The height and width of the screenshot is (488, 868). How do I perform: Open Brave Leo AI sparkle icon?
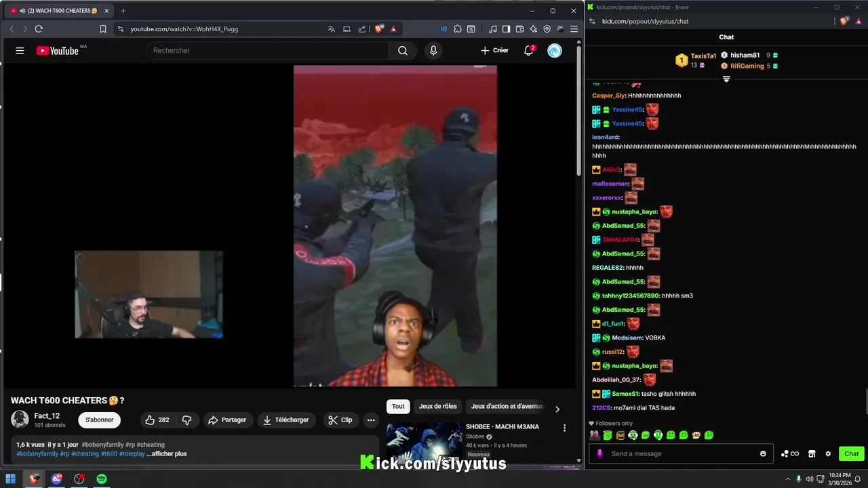[534, 29]
